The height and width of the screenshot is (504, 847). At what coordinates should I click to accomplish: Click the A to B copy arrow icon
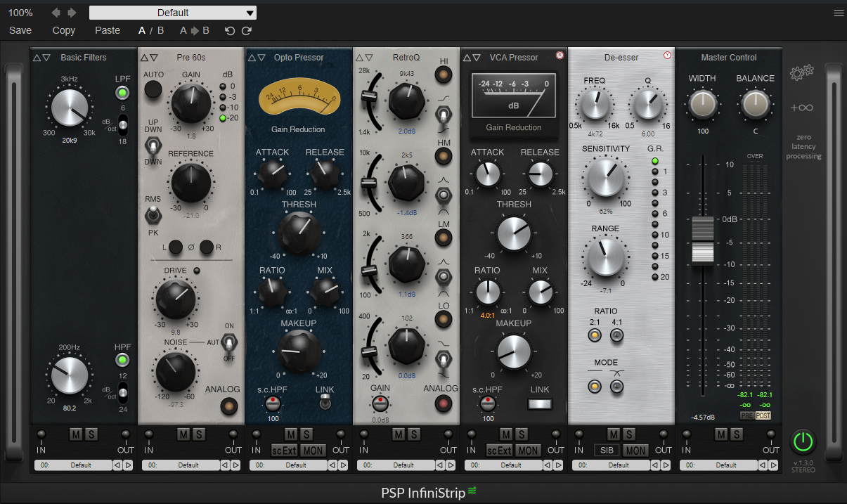coord(193,30)
